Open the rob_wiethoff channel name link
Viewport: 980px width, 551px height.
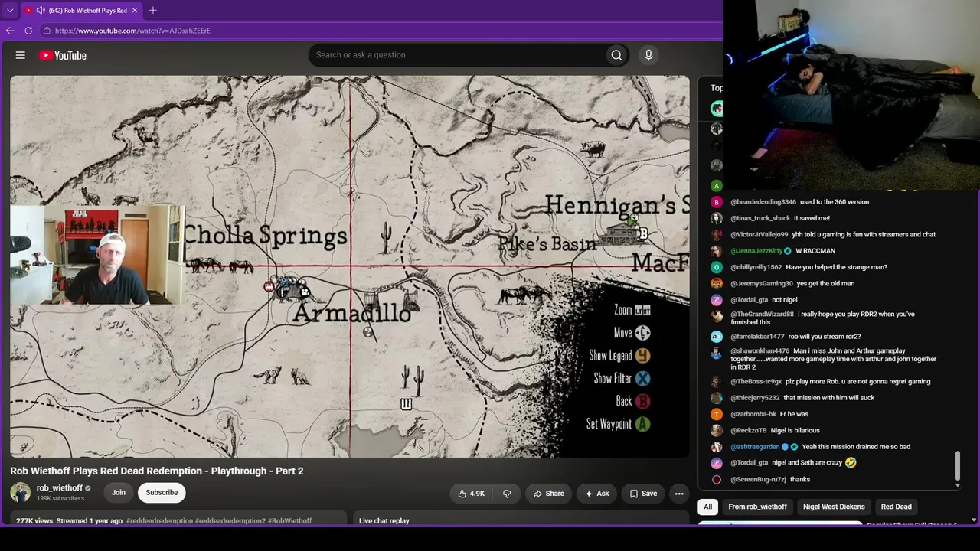59,487
